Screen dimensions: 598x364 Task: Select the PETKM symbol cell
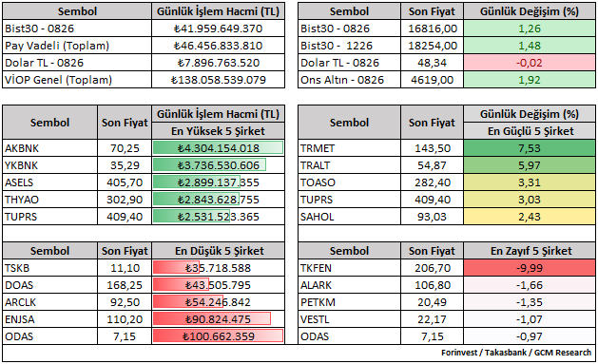coord(349,302)
